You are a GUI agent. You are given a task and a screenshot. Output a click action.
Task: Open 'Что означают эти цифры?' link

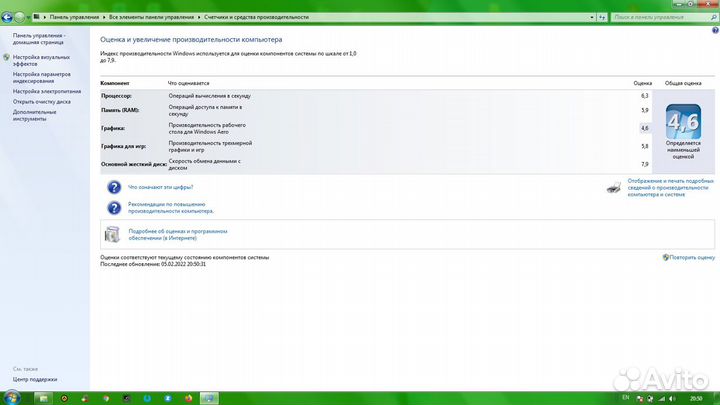point(160,187)
